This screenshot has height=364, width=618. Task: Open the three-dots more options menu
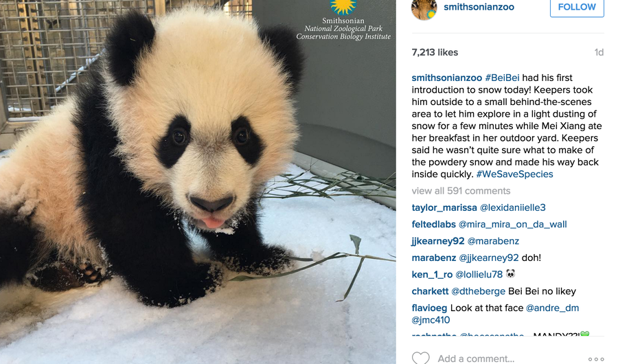coord(596,359)
